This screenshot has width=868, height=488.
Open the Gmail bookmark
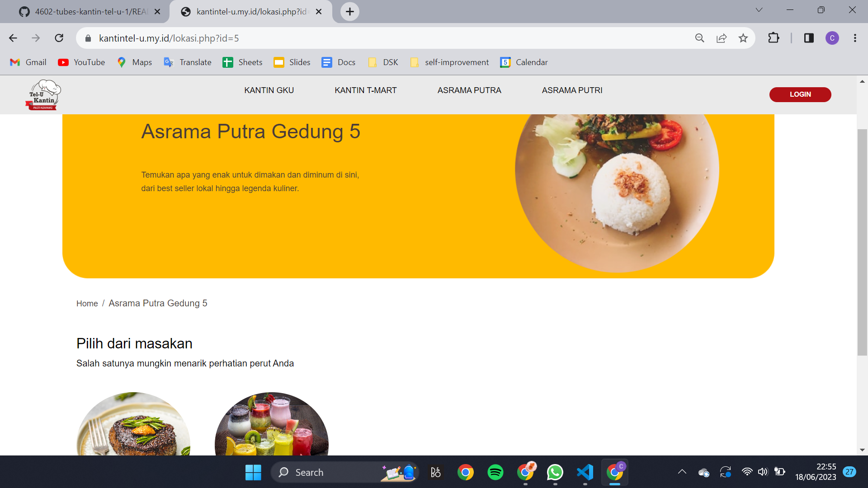28,62
